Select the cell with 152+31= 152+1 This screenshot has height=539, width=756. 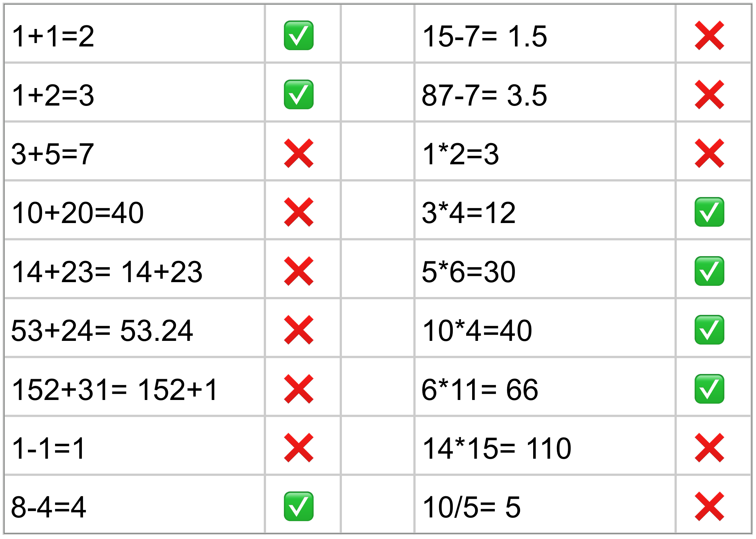[x=134, y=389]
